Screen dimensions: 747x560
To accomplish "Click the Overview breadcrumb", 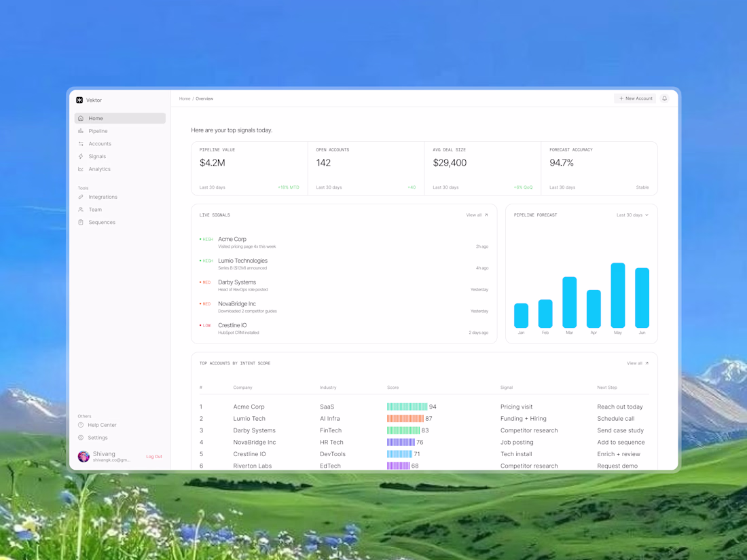I will tap(204, 98).
